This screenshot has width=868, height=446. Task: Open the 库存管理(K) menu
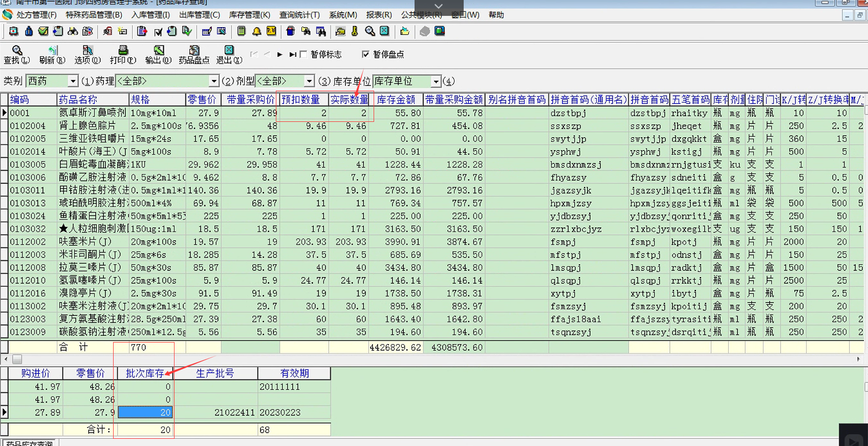tap(249, 15)
